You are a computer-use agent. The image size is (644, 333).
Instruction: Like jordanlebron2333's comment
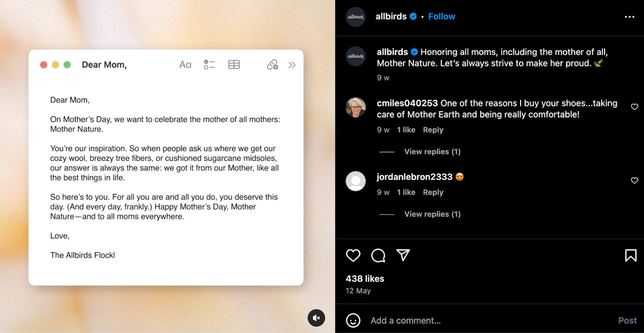(x=634, y=180)
